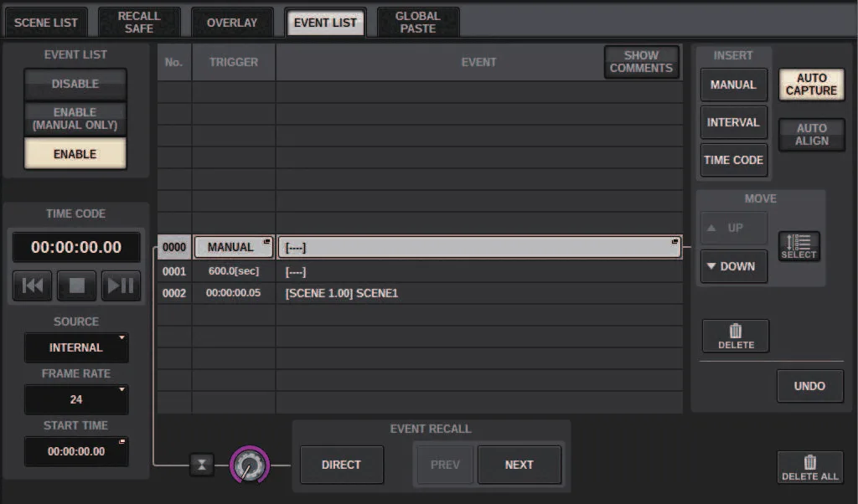Toggle AUTO CAPTURE on or off
Viewport: 858px width, 504px height.
(x=811, y=85)
